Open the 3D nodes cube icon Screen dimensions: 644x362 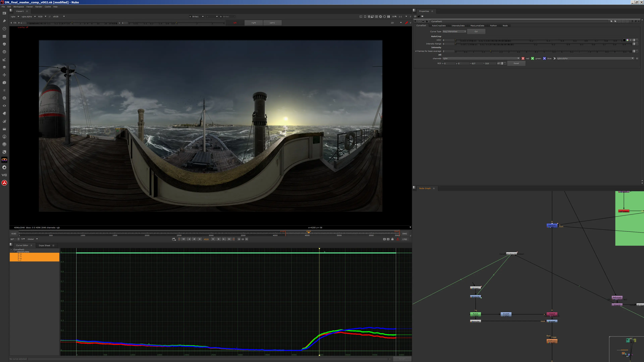tap(4, 83)
